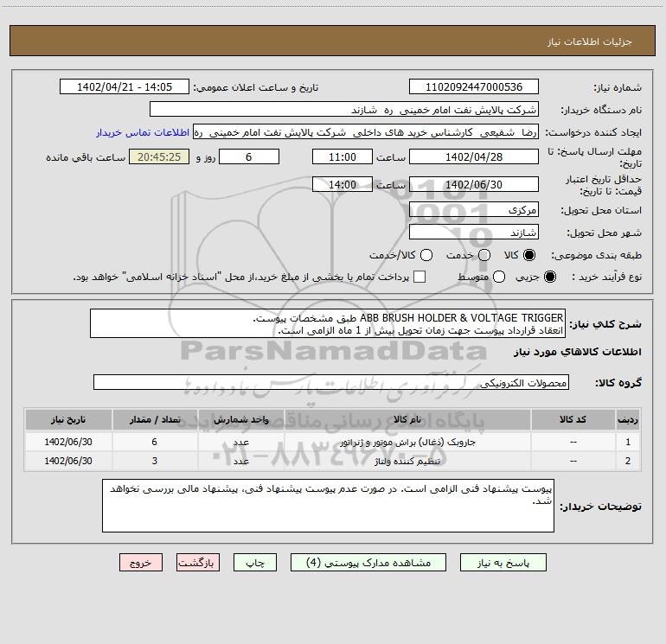The width and height of the screenshot is (666, 644).
Task: Open مشاهده مدارک پیوستی (4) attachments
Action: pyautogui.click(x=368, y=563)
